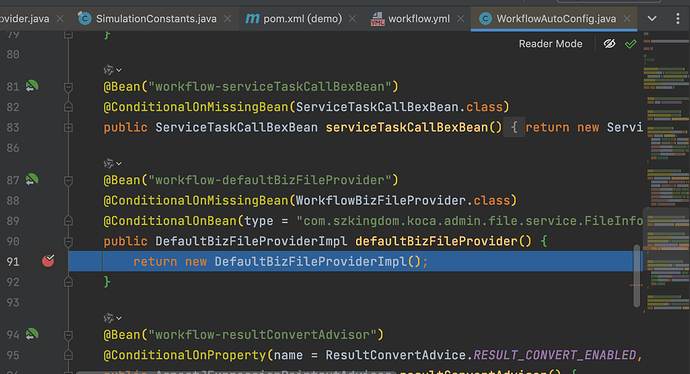Screen dimensions: 690x374
Task: Click the green inspections checkmark icon
Action: click(x=631, y=44)
